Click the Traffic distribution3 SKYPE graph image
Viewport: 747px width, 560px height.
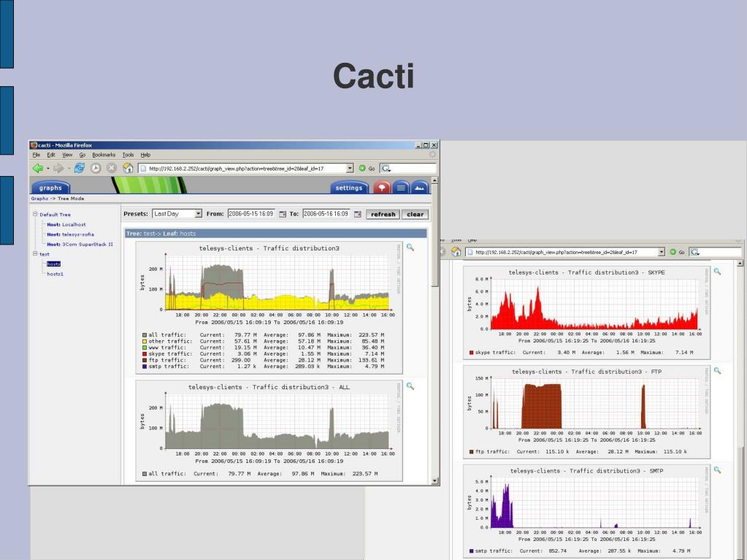[587, 312]
